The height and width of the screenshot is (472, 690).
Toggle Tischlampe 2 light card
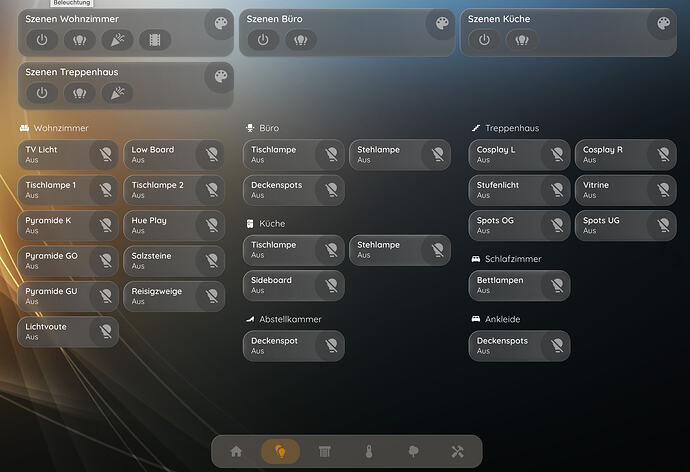[174, 190]
